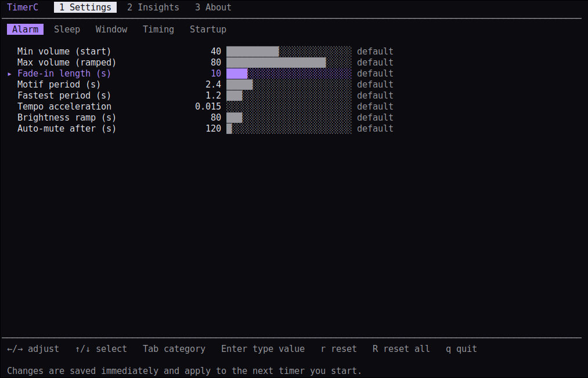The image size is (588, 378).
Task: Click the Min volume value 40
Action: (216, 52)
